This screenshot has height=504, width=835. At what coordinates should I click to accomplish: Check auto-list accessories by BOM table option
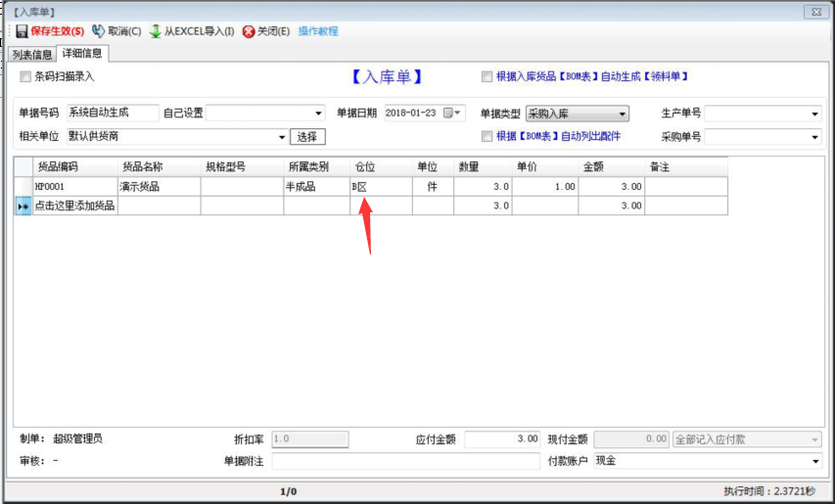click(x=487, y=136)
